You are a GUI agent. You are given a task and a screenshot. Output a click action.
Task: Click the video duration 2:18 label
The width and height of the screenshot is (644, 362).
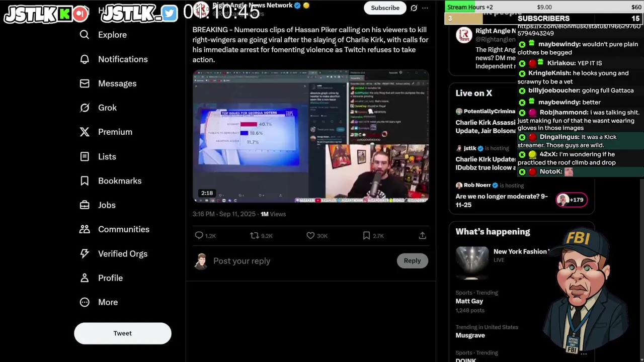click(x=207, y=193)
